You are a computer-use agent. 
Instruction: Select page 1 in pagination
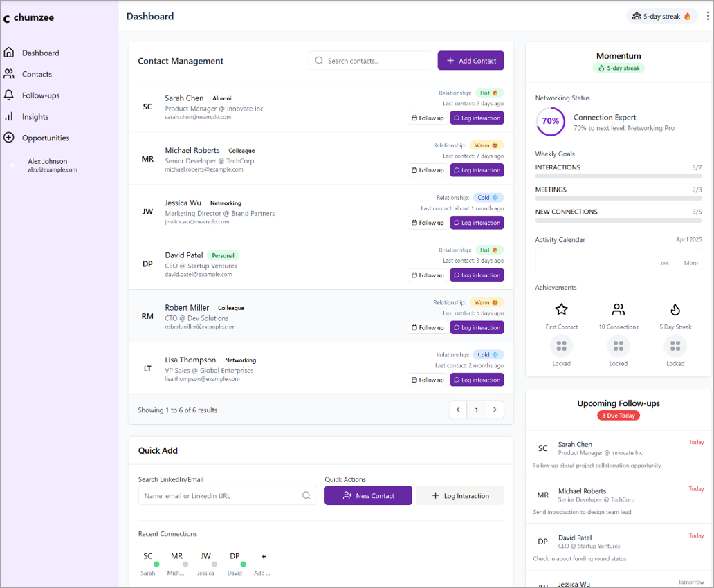point(476,410)
